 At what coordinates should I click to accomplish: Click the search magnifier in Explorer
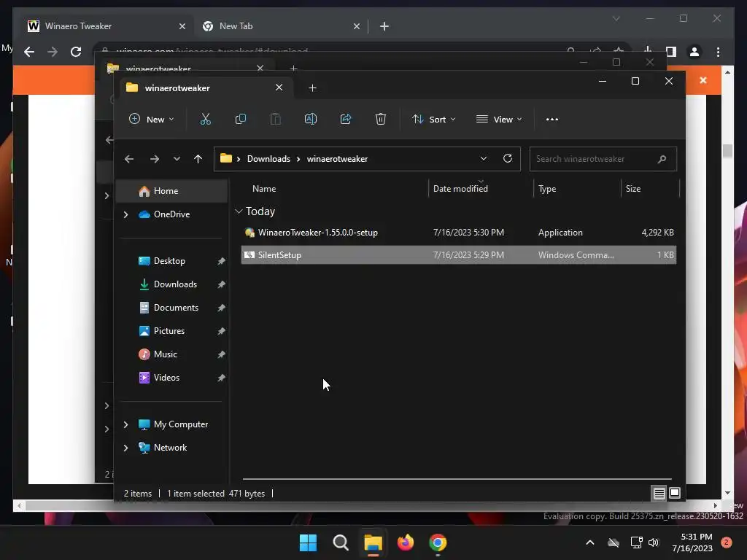[662, 159]
